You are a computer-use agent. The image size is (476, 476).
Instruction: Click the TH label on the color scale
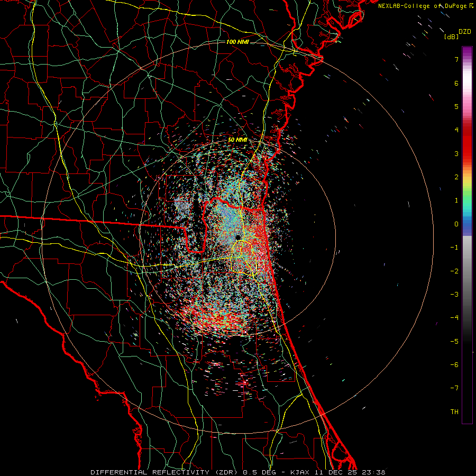coord(454,412)
